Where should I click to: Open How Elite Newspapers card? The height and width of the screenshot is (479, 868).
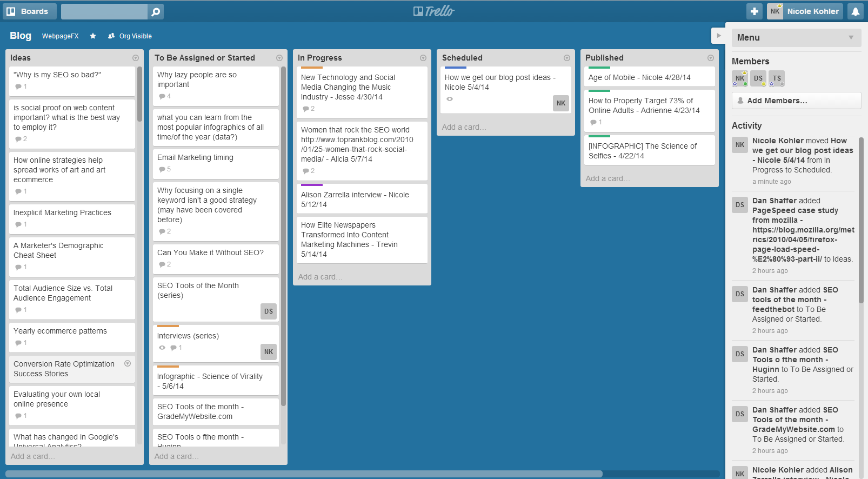pyautogui.click(x=362, y=240)
